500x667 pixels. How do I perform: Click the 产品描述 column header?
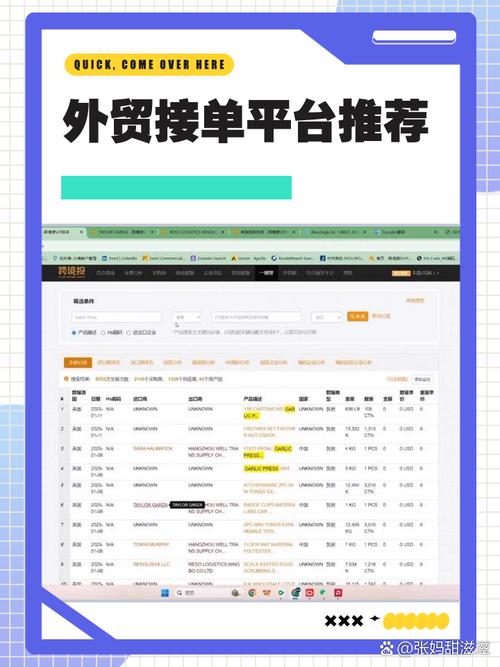[x=253, y=399]
